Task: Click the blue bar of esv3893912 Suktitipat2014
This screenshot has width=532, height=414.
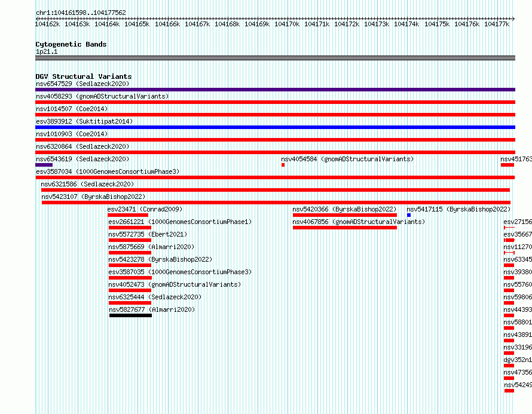Action: (x=275, y=127)
